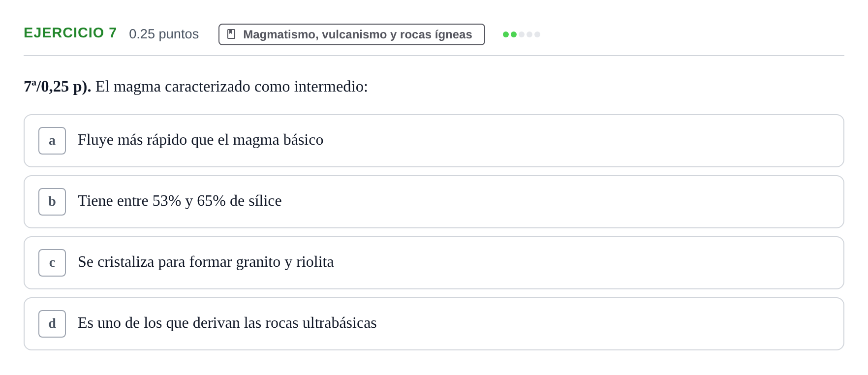Click the bookmark icon in topic tag

pyautogui.click(x=231, y=34)
